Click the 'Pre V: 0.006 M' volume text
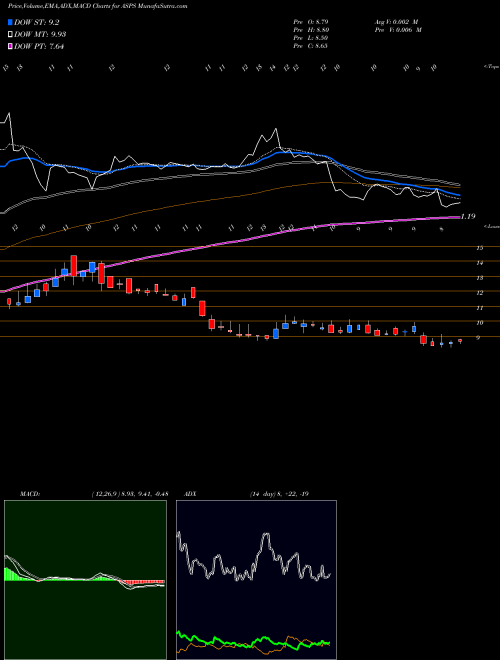The image size is (500, 660). click(x=398, y=30)
